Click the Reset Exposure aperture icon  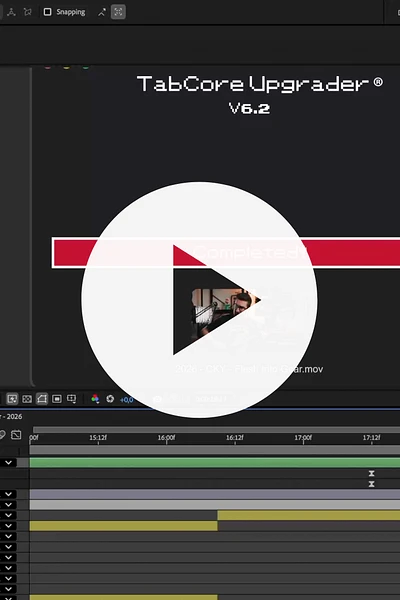110,399
